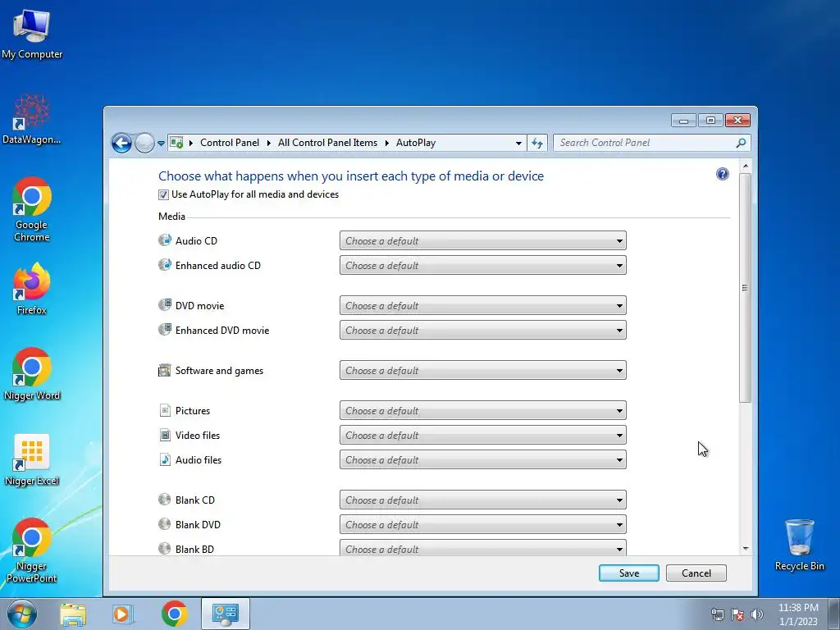Click the DVD movie row icon

pyautogui.click(x=164, y=305)
